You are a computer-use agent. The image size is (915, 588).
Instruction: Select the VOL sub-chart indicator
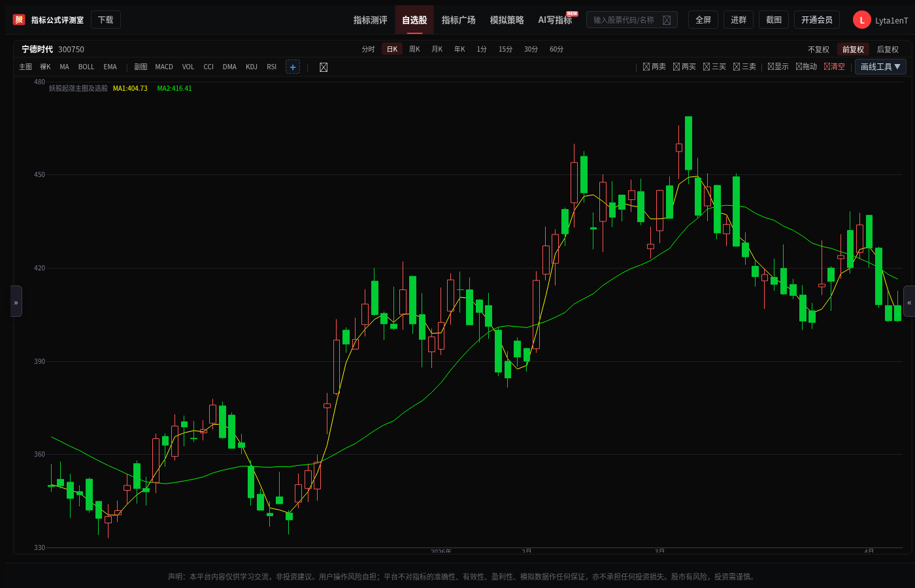188,67
